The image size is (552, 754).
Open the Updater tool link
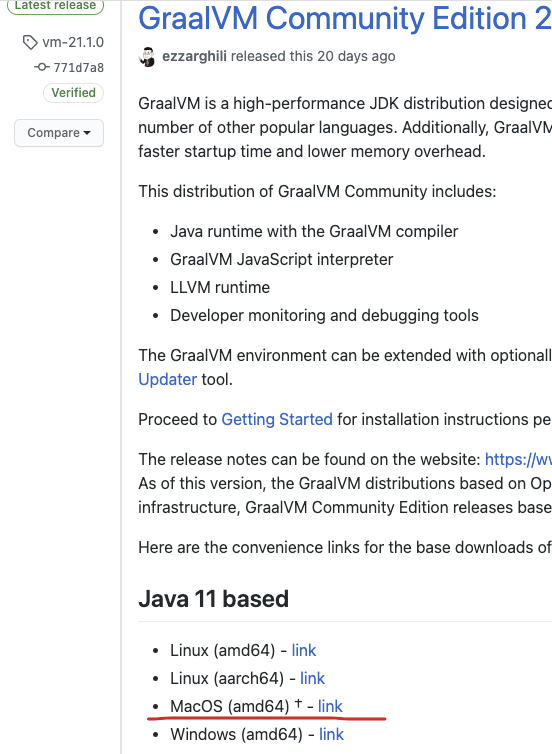[167, 379]
